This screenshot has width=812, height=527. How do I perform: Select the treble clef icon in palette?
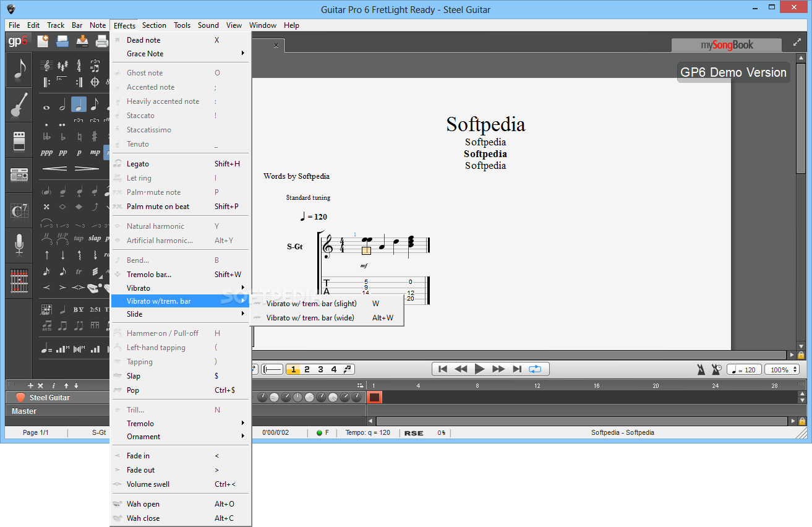click(x=46, y=66)
